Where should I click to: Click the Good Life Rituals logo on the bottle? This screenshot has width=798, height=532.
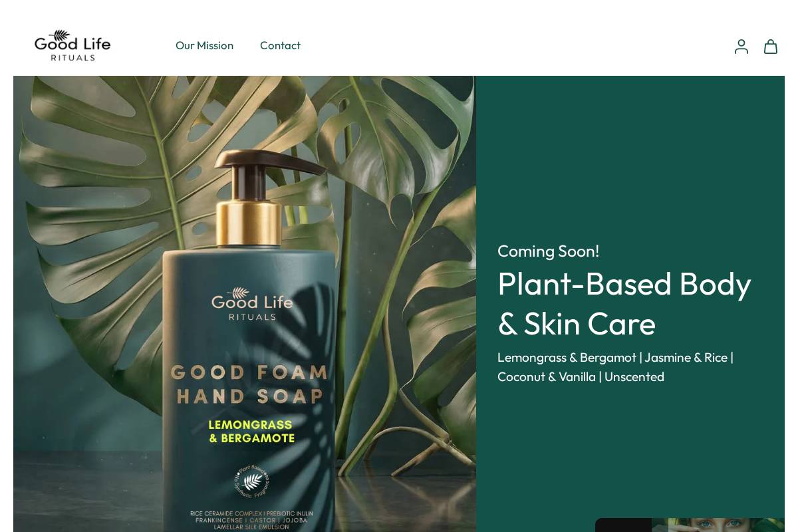pyautogui.click(x=252, y=304)
